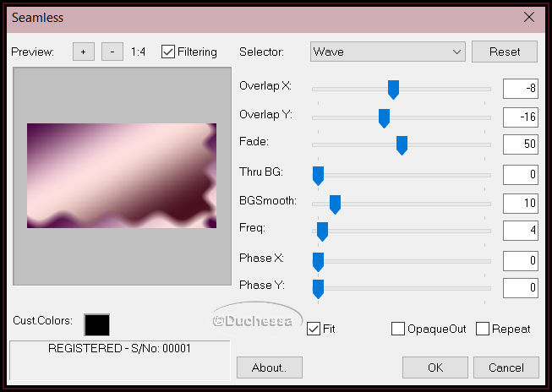Click the Freq slider handle

tap(322, 231)
